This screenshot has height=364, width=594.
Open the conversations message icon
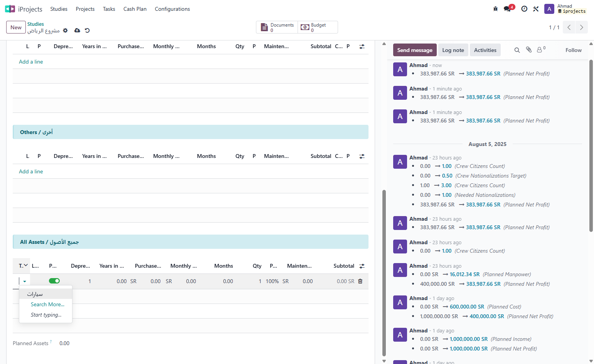[x=507, y=9]
